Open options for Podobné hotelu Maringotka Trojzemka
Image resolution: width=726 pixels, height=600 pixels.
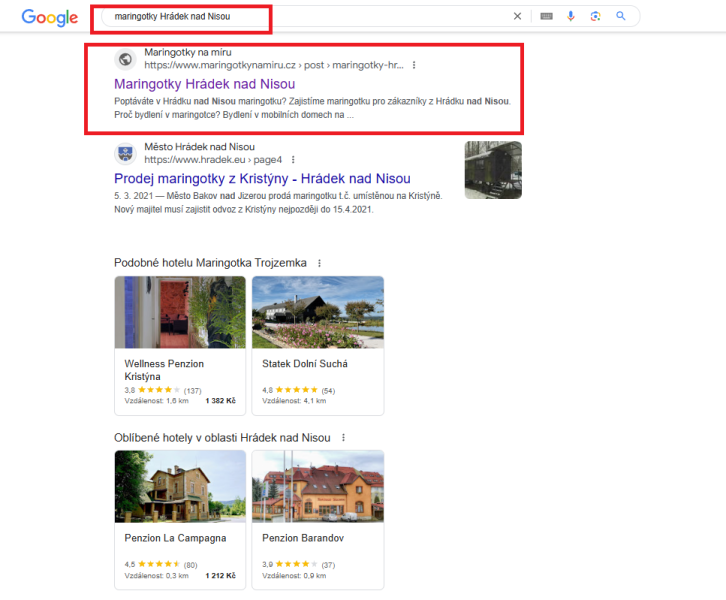(319, 263)
